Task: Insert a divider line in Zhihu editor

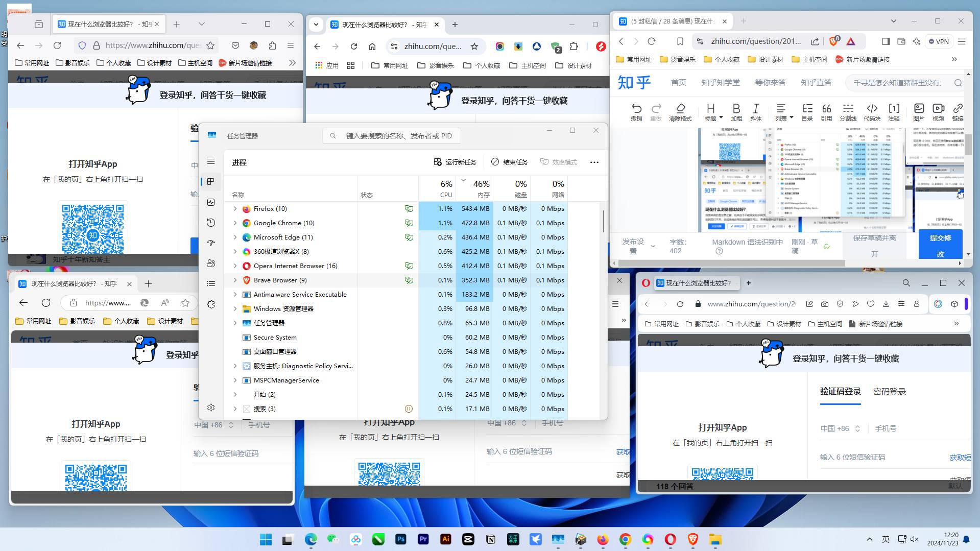Action: (848, 112)
